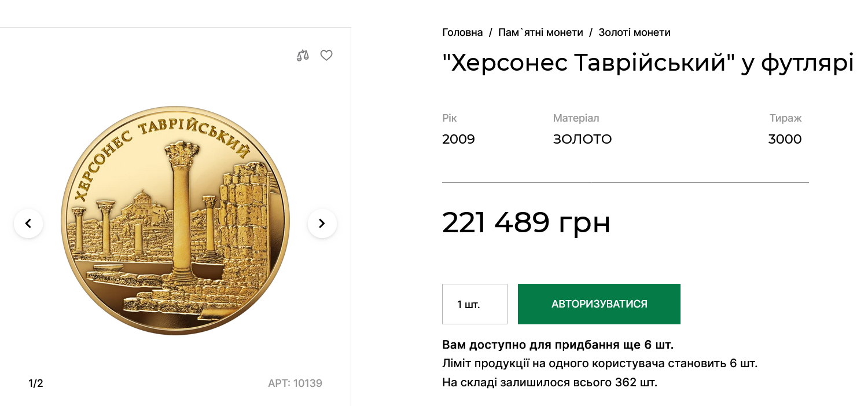Click the purchase availability message

[x=558, y=344]
